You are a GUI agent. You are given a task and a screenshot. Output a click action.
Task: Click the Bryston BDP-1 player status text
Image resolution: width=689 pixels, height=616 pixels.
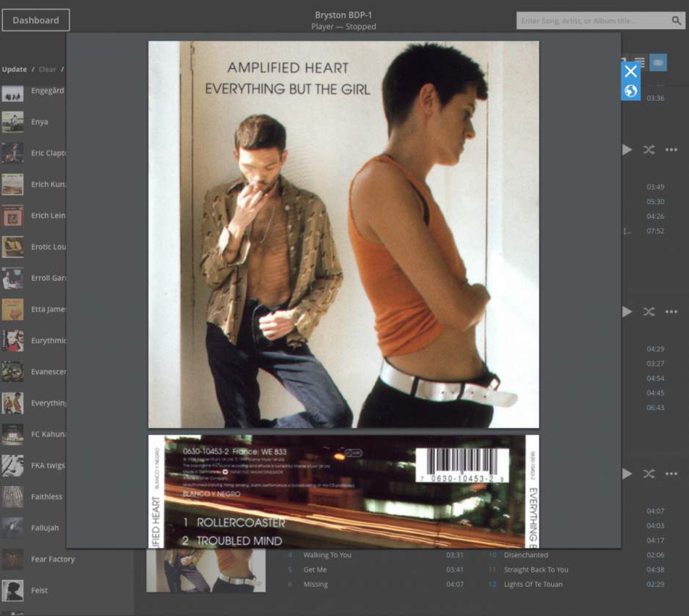click(343, 21)
